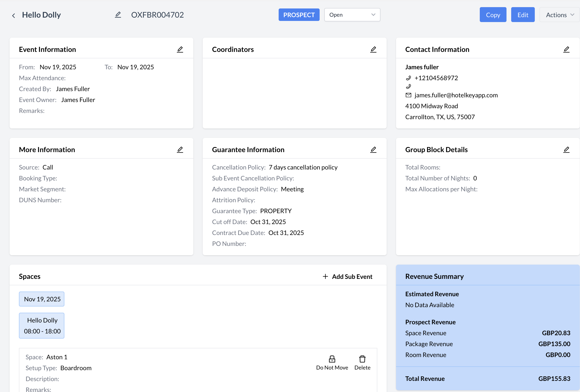The width and height of the screenshot is (580, 392).
Task: Edit the Guarantee Information section
Action: pyautogui.click(x=373, y=150)
